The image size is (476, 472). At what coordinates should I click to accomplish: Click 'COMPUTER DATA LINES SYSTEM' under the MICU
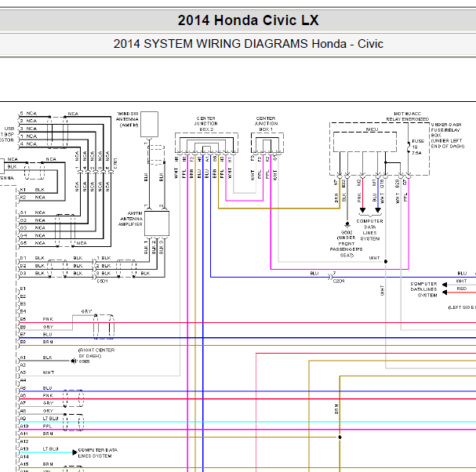click(370, 230)
